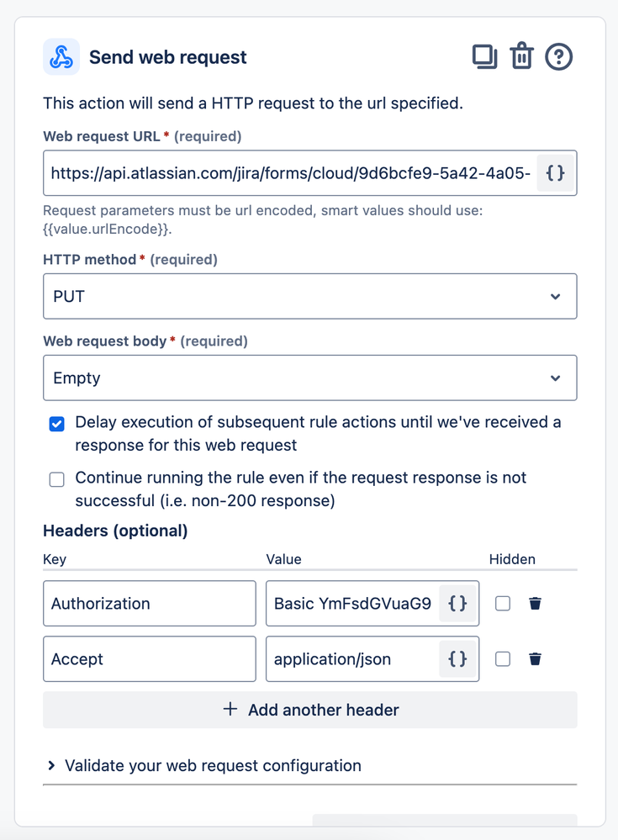Mark Authorization header as Hidden
Image resolution: width=618 pixels, height=840 pixels.
pyautogui.click(x=503, y=603)
